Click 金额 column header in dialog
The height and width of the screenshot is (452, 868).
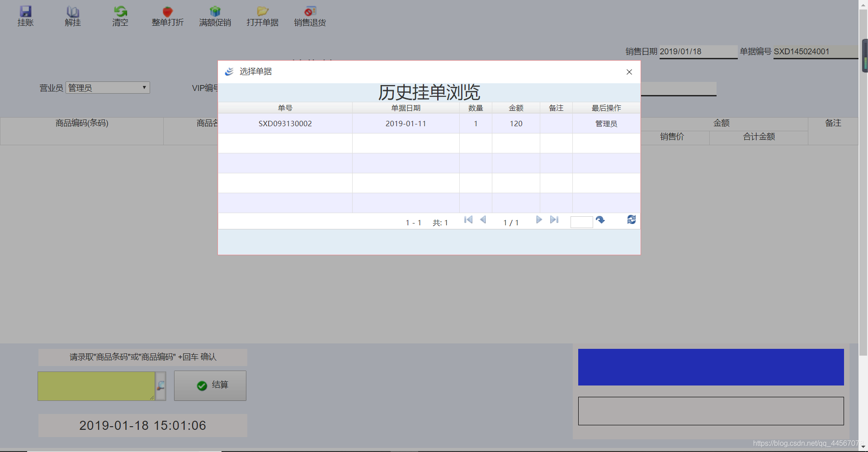[516, 108]
